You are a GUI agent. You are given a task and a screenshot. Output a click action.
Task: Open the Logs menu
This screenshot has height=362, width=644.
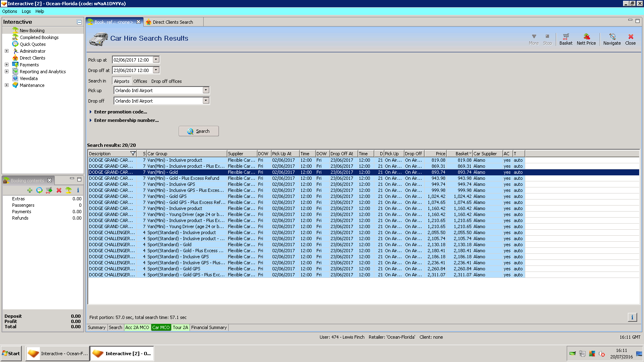(x=26, y=11)
